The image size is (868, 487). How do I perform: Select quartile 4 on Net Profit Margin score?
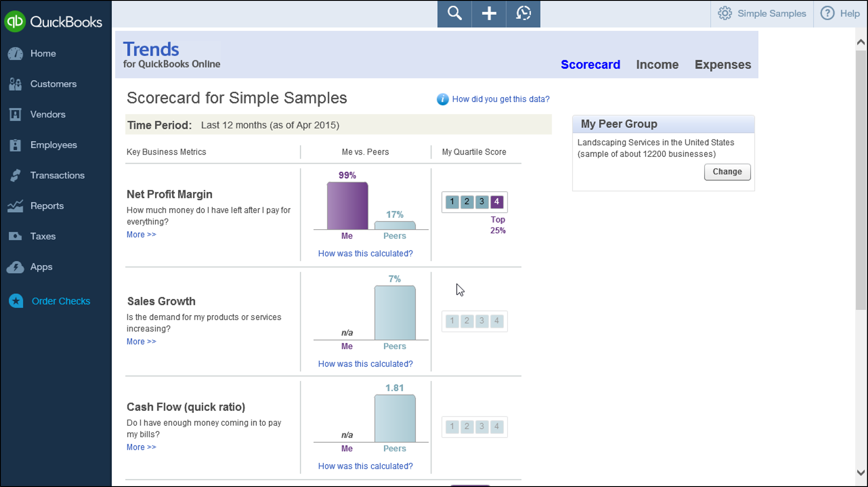pos(497,202)
